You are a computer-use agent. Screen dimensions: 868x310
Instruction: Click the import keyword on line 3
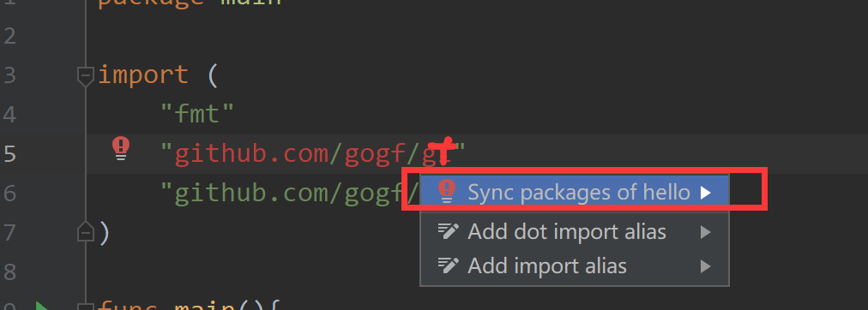(143, 75)
